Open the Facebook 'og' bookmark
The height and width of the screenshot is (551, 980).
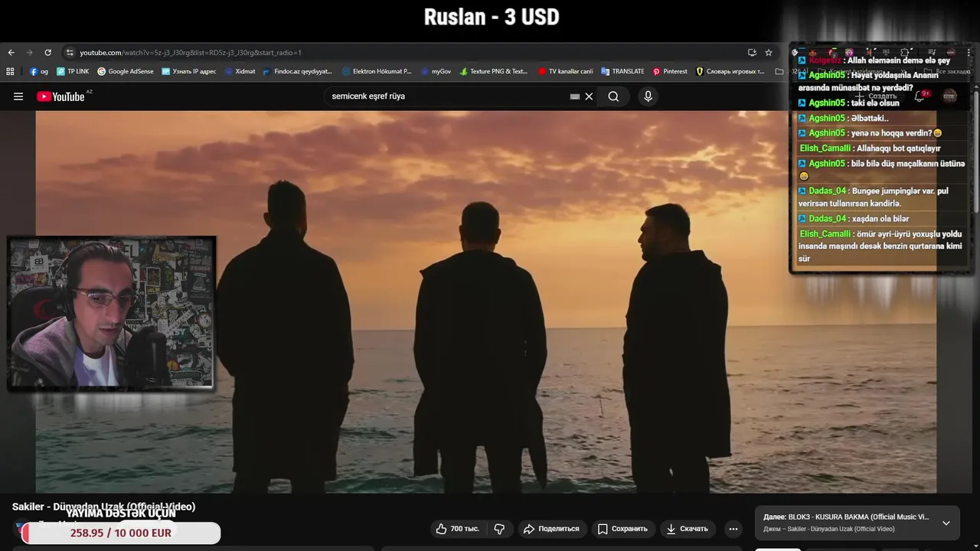[39, 71]
